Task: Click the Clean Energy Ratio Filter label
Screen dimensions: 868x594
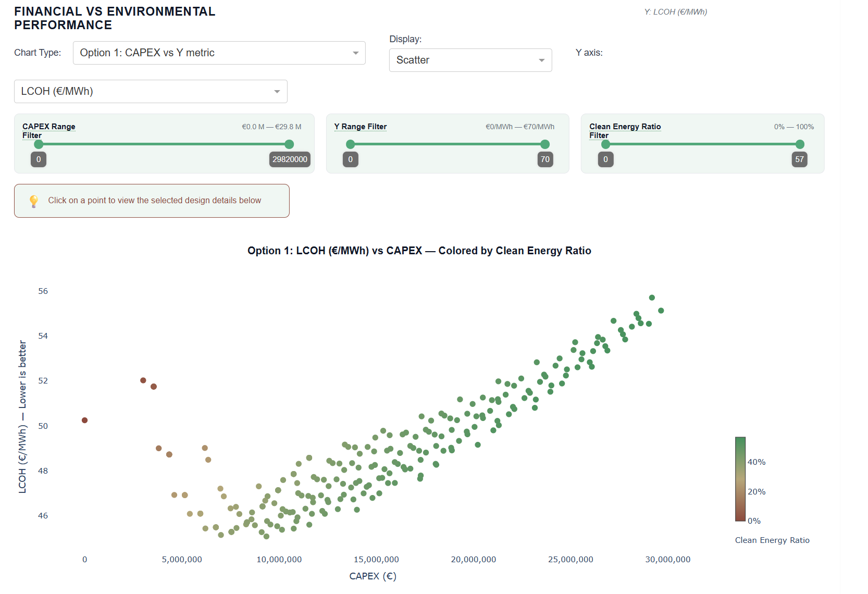Action: [x=625, y=131]
